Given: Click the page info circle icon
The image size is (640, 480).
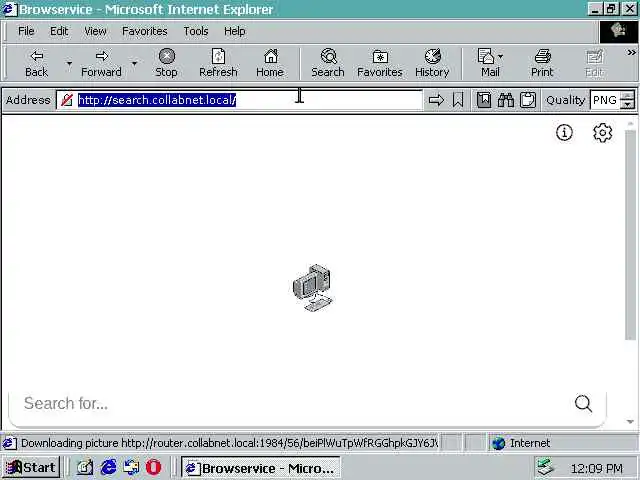Looking at the screenshot, I should (564, 133).
